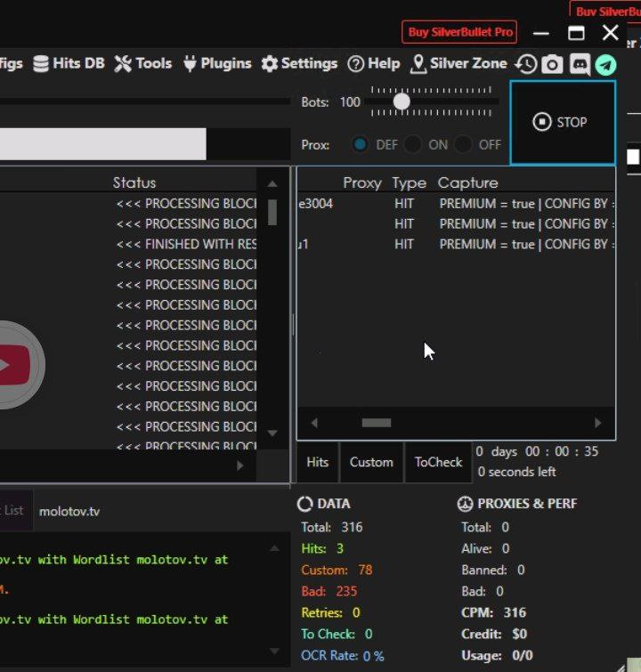Click the camera screenshot icon
641x672 pixels.
click(x=552, y=64)
